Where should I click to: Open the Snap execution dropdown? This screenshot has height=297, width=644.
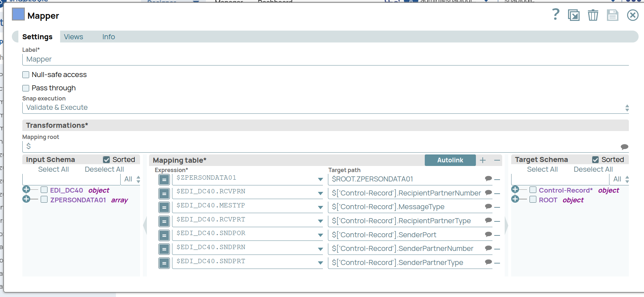[627, 108]
